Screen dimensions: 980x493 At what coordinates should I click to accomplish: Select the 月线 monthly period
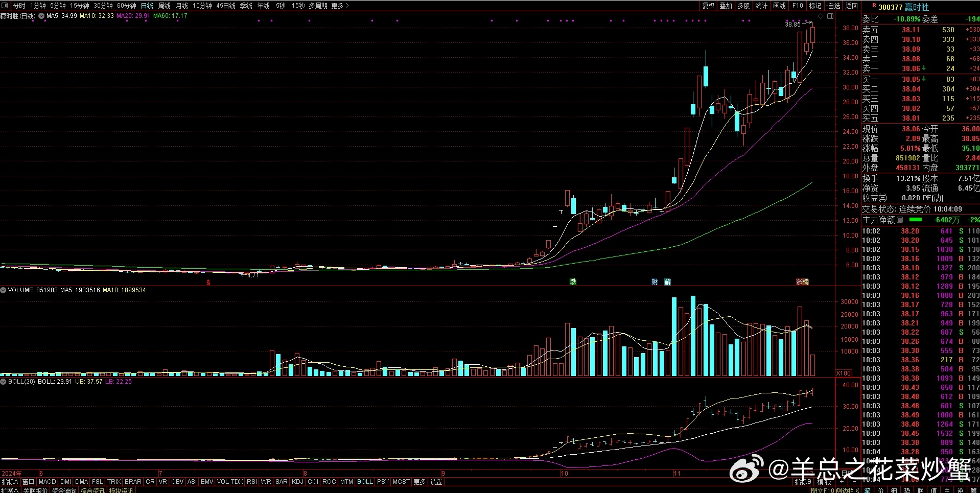point(181,6)
